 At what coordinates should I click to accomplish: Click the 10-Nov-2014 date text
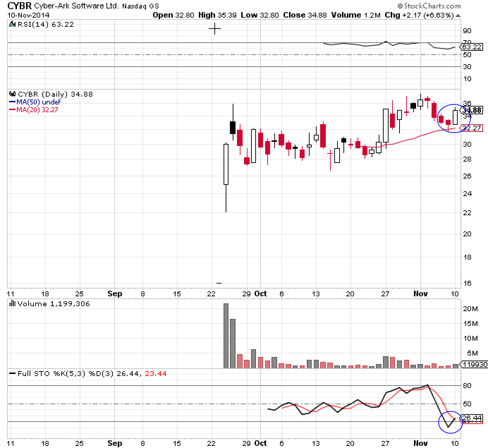(x=29, y=15)
